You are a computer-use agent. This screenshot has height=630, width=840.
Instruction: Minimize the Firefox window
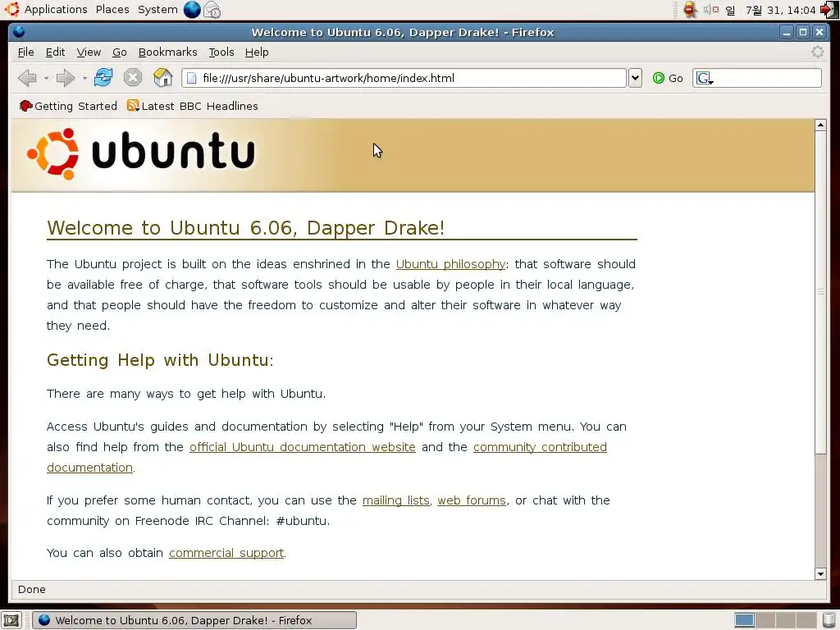coord(787,32)
